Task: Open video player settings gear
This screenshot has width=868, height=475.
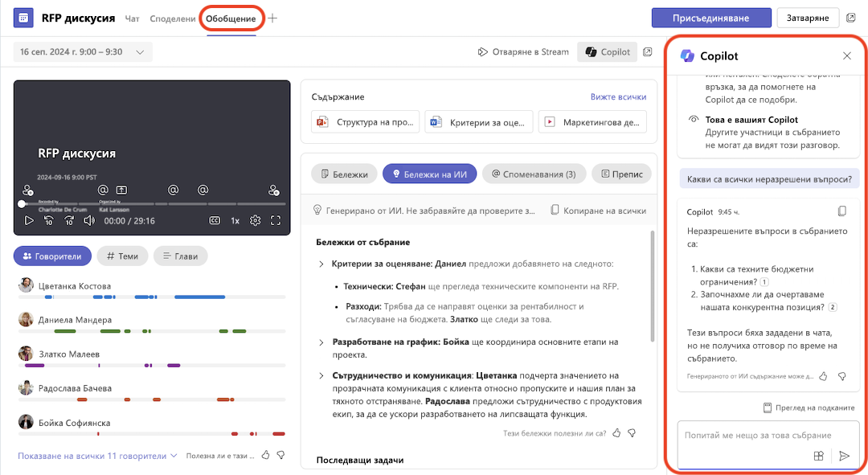Action: click(256, 220)
